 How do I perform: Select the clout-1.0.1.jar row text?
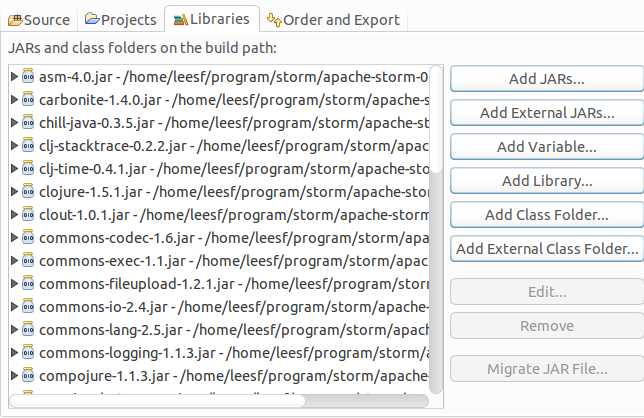tap(234, 214)
